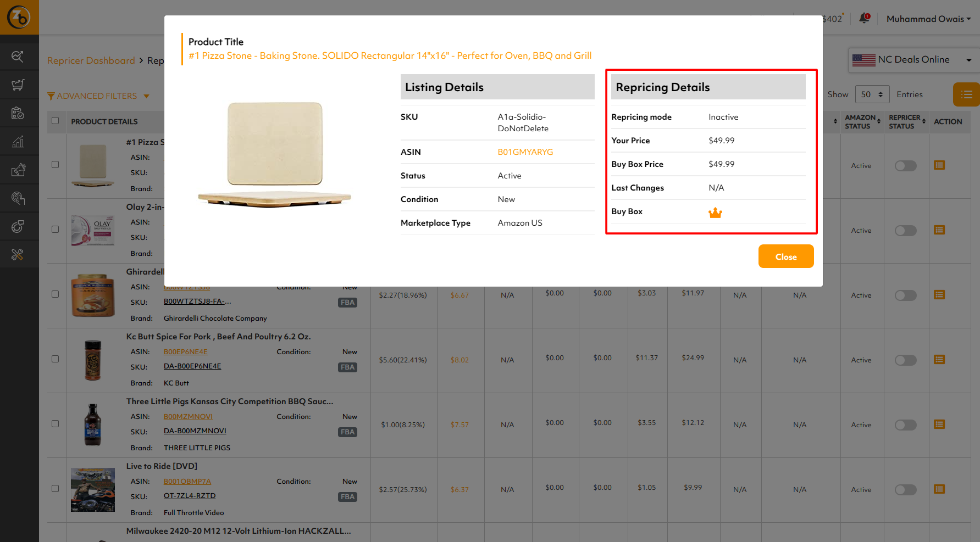Toggle repricer status for Ghirardelli row
Screen dimensions: 980x542
point(905,295)
